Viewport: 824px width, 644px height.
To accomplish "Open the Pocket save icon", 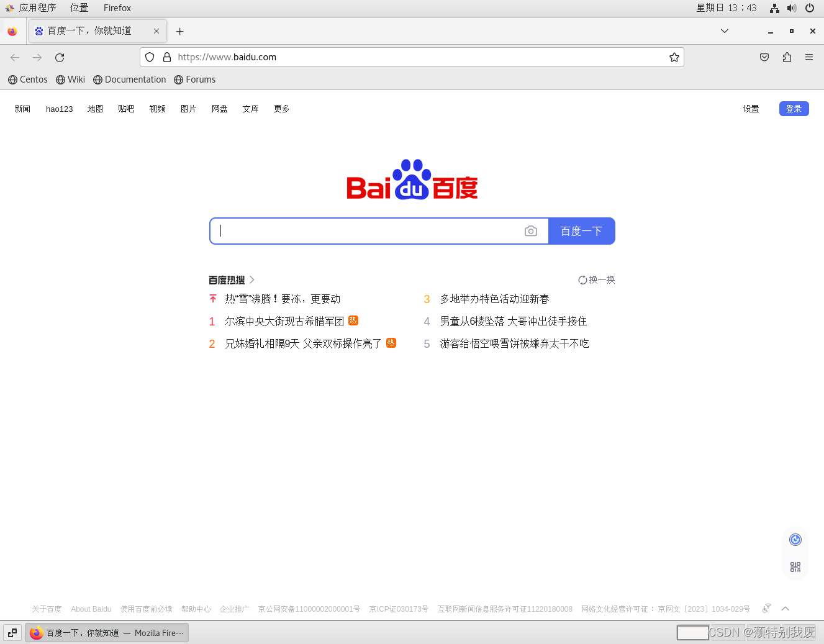I will tap(764, 57).
